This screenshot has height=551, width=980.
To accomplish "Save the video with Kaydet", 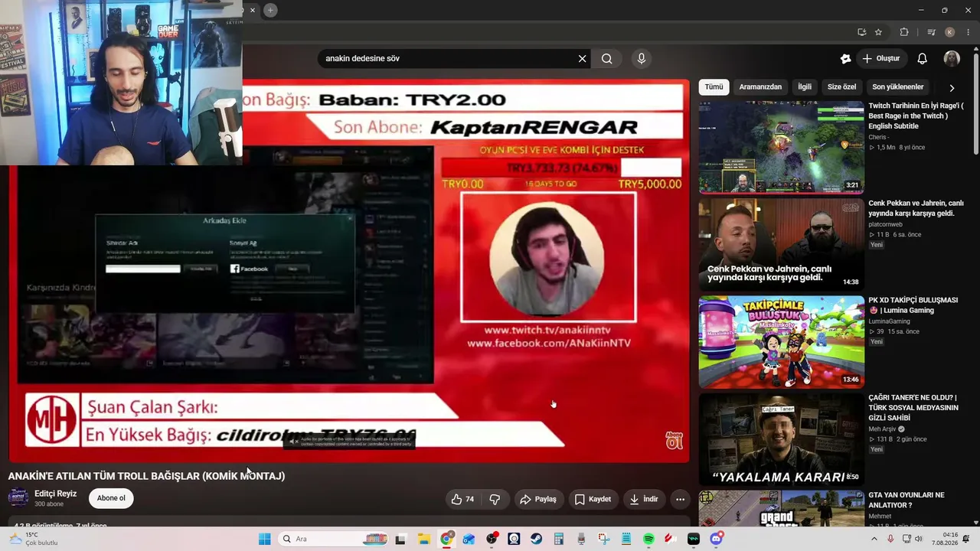I will [x=593, y=499].
